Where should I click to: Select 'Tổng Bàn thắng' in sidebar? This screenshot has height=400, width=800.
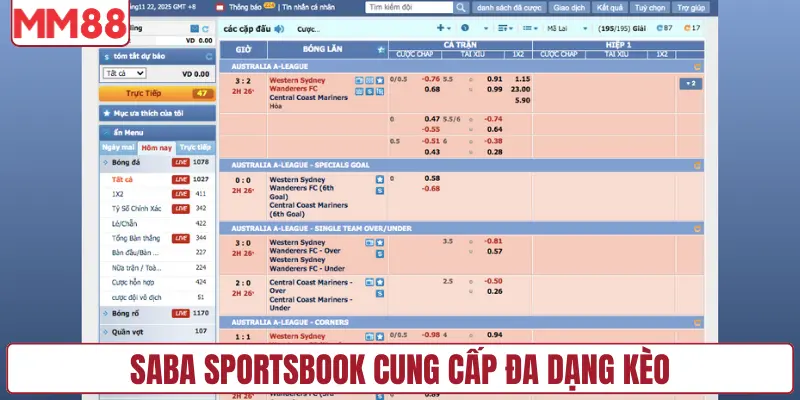click(x=136, y=238)
